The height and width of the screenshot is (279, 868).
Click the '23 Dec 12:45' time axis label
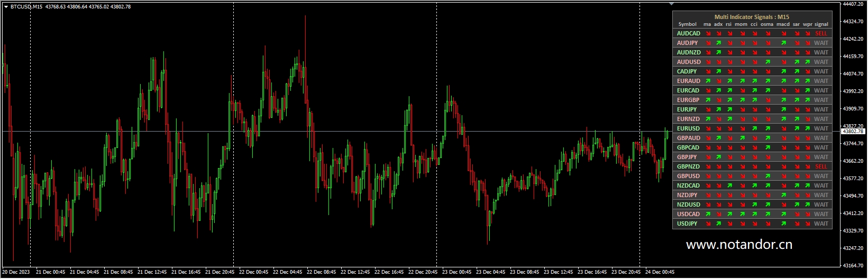tap(559, 273)
